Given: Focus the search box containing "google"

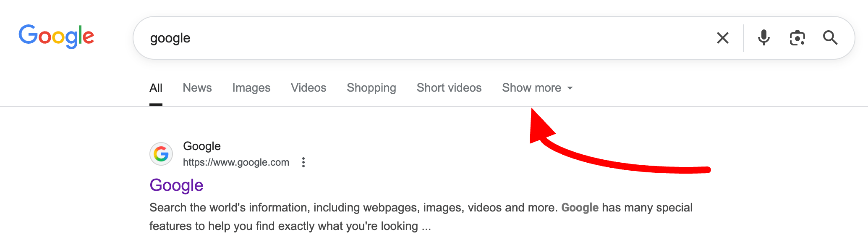Looking at the screenshot, I should pos(420,38).
